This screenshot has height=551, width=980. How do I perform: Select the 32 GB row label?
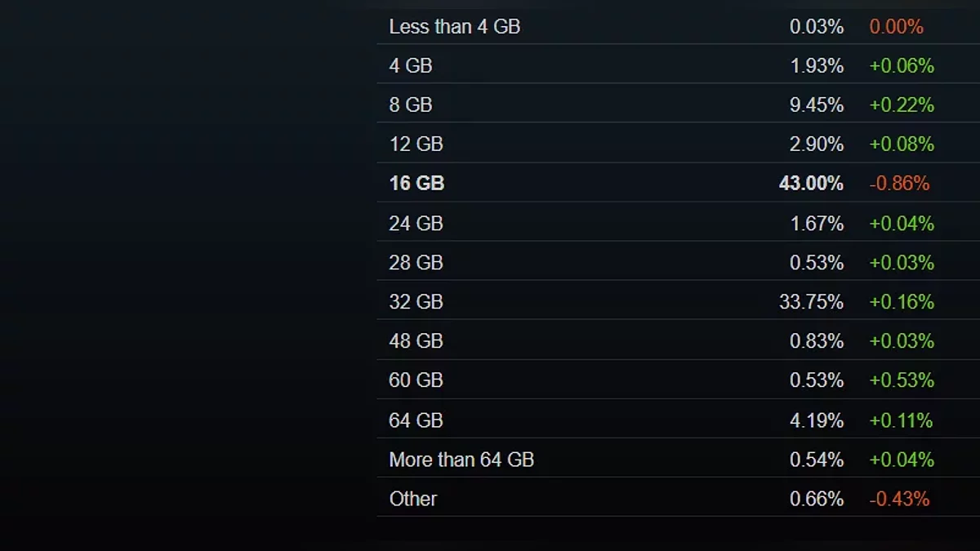(x=416, y=302)
